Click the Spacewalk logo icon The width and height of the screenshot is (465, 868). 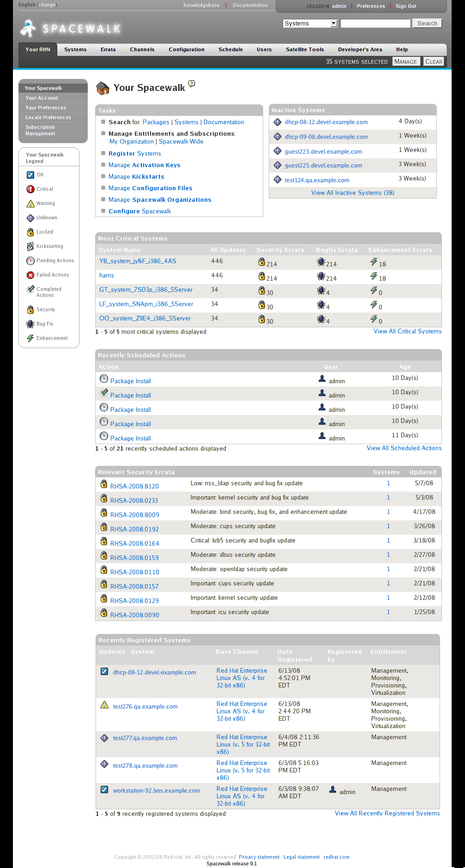tap(28, 29)
